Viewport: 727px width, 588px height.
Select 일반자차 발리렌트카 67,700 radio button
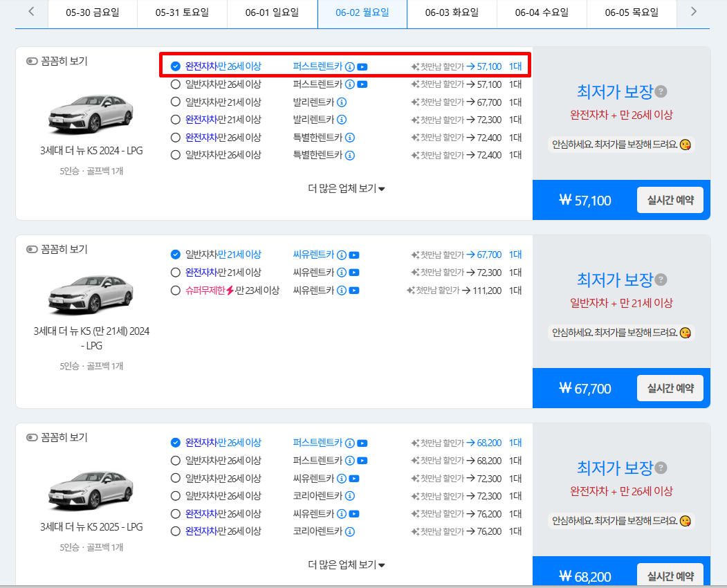coord(175,102)
